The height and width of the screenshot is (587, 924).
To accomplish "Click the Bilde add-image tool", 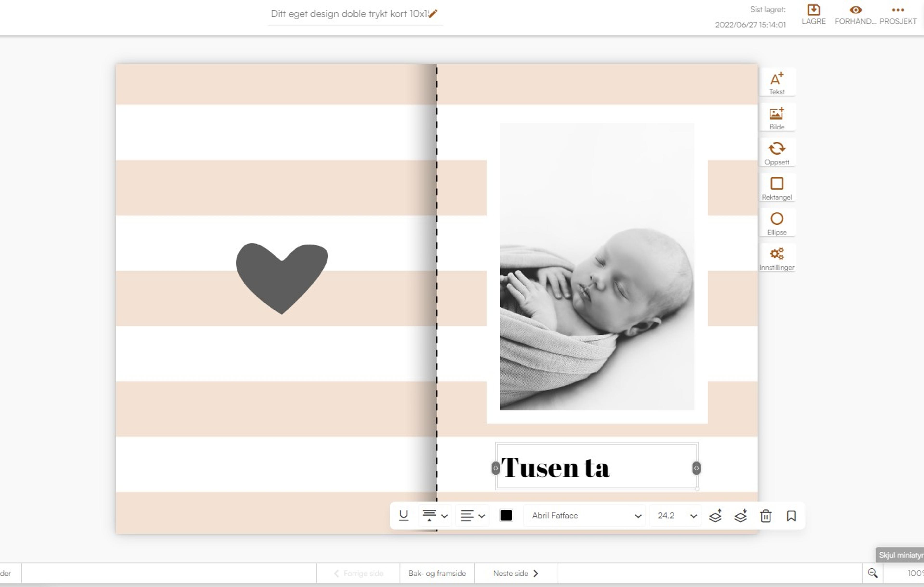I will [x=777, y=117].
